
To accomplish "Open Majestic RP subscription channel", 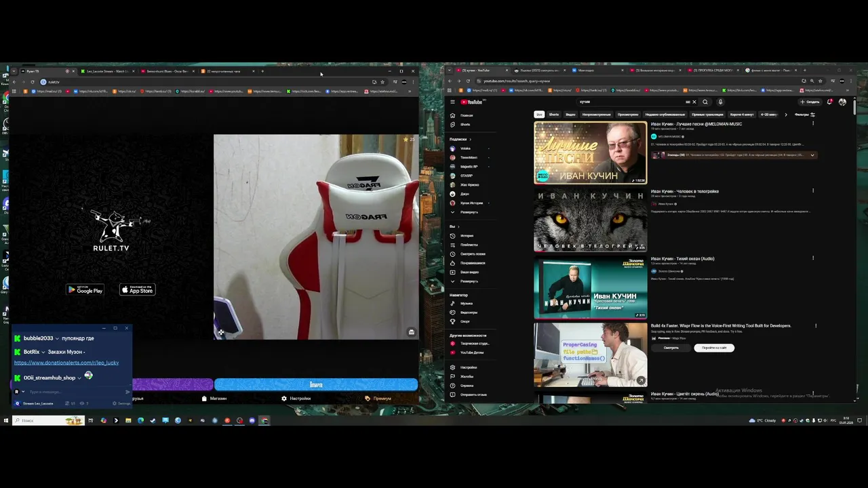I will coord(469,167).
